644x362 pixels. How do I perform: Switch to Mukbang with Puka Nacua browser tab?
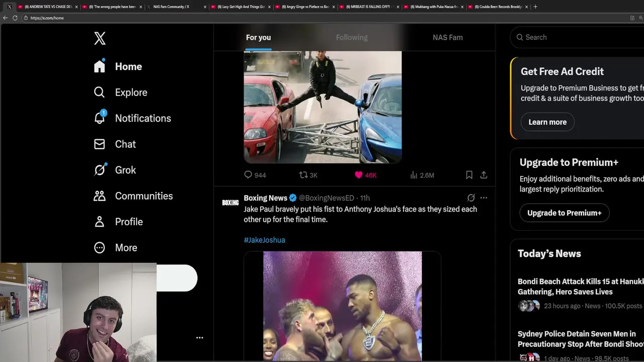coord(434,7)
